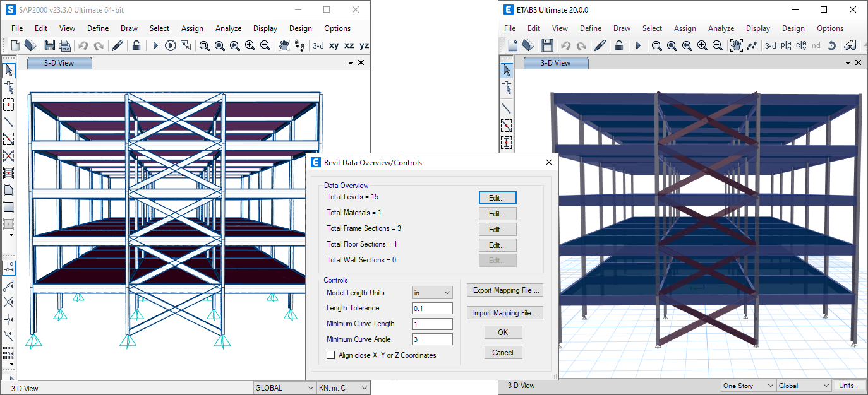Click Cancel in Revit Data dialog
This screenshot has height=395, width=868.
click(503, 353)
